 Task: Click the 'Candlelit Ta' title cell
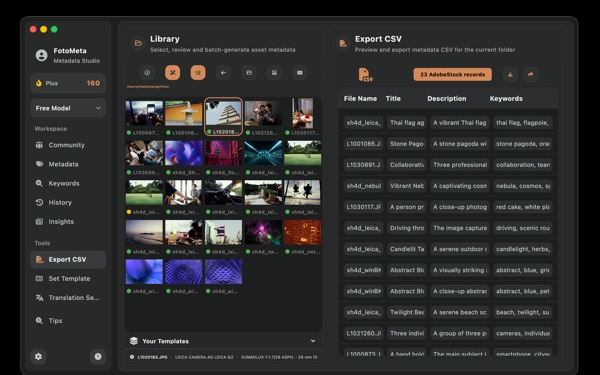pyautogui.click(x=407, y=249)
